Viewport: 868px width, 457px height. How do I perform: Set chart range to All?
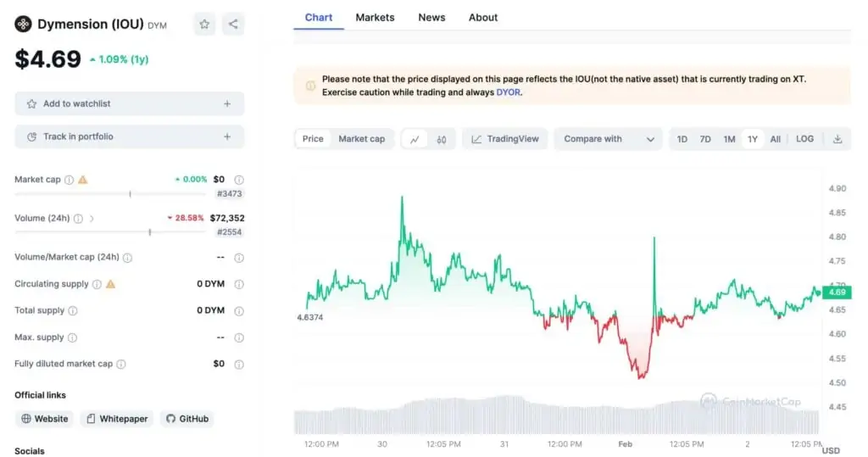point(775,139)
